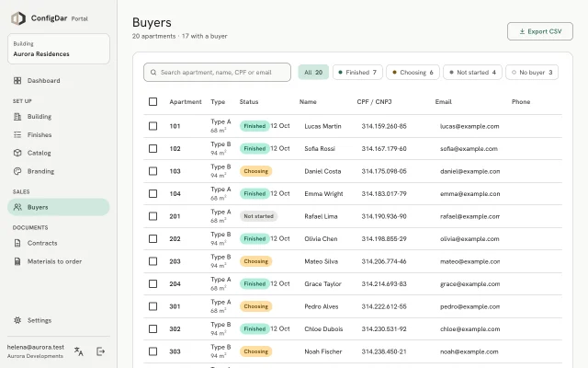Image resolution: width=588 pixels, height=368 pixels.
Task: Click the log out icon
Action: click(100, 351)
